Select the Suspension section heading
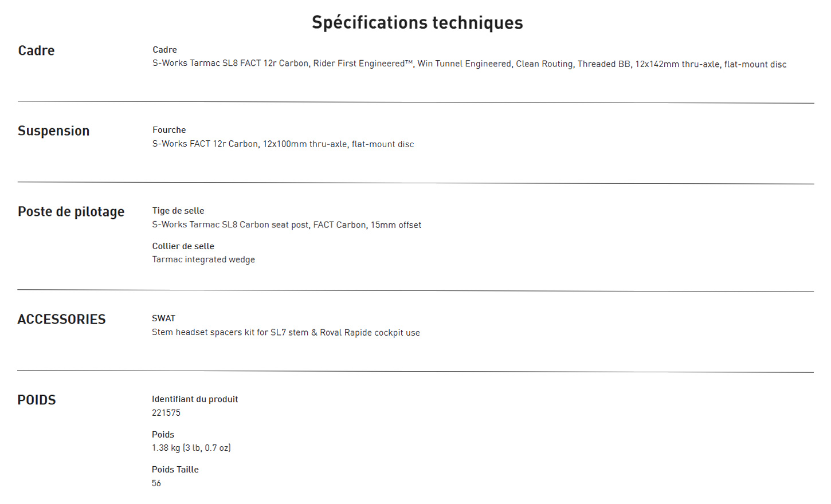 (53, 131)
